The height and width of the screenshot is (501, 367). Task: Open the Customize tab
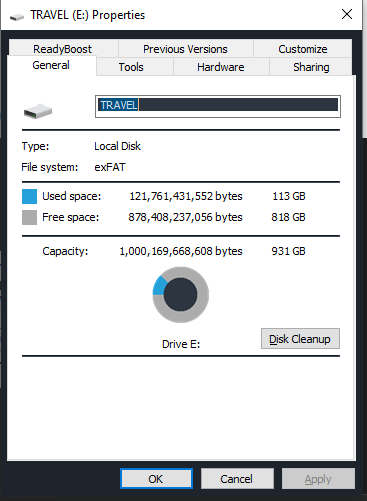[x=303, y=49]
